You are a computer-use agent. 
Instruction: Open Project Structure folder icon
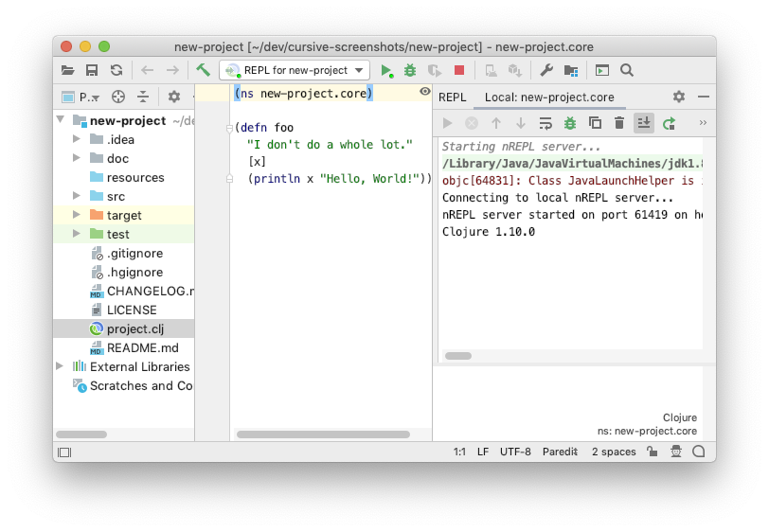point(571,71)
